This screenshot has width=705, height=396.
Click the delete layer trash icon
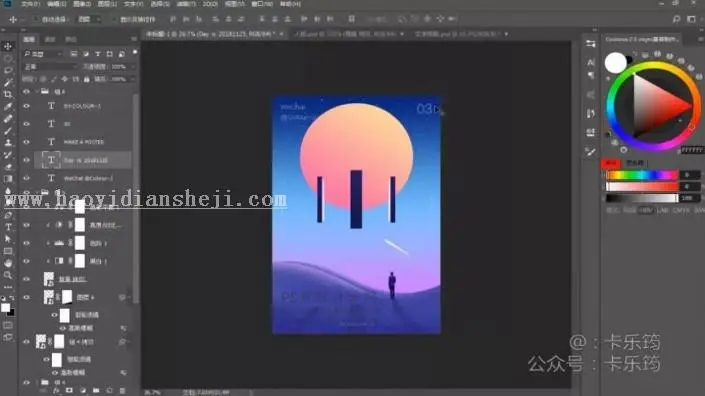click(x=122, y=391)
